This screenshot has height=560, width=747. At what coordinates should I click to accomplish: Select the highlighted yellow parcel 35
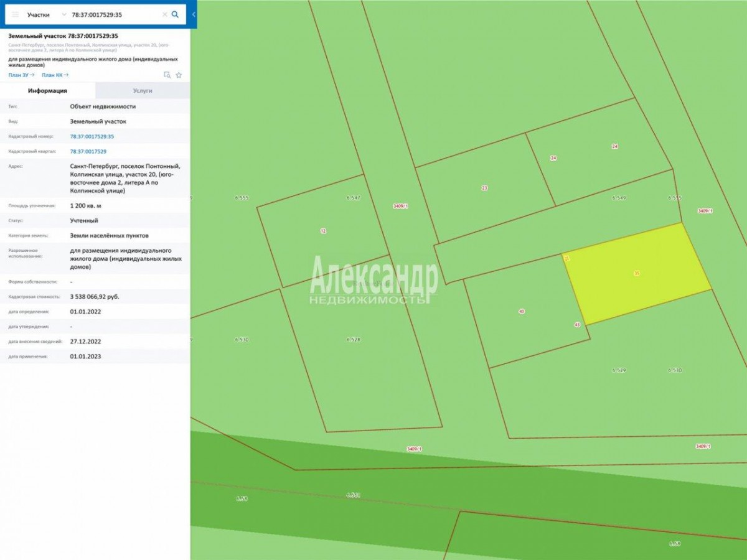pos(637,274)
